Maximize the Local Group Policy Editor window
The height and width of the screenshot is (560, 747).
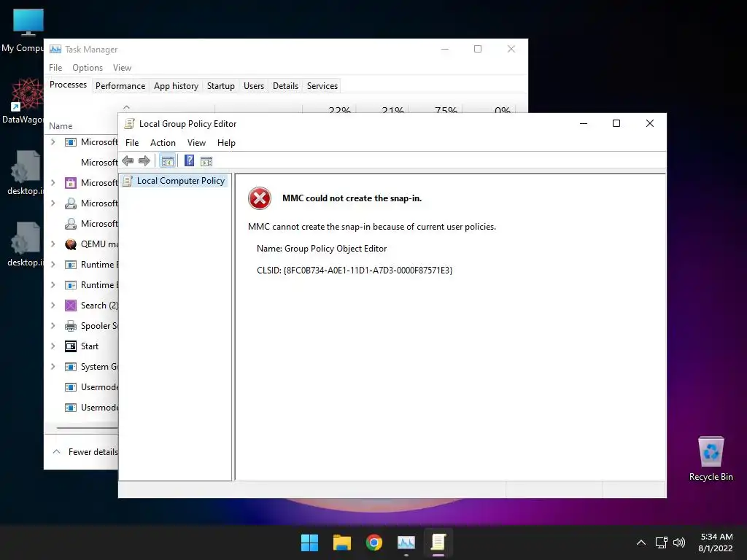(616, 123)
